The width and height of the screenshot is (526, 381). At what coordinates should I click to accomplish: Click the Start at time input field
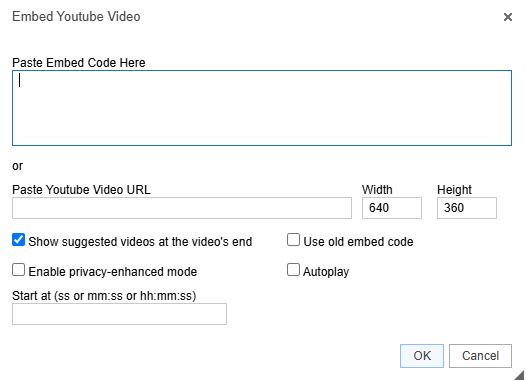pos(119,314)
